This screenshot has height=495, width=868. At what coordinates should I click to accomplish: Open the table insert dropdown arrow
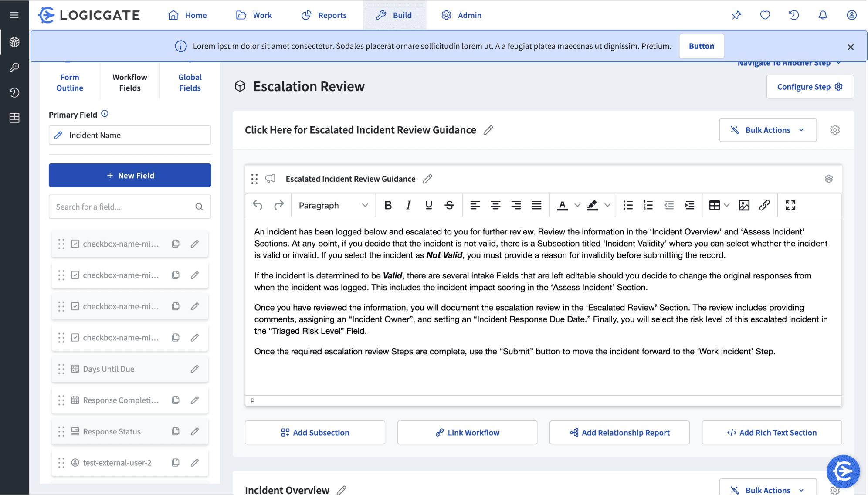click(x=726, y=205)
